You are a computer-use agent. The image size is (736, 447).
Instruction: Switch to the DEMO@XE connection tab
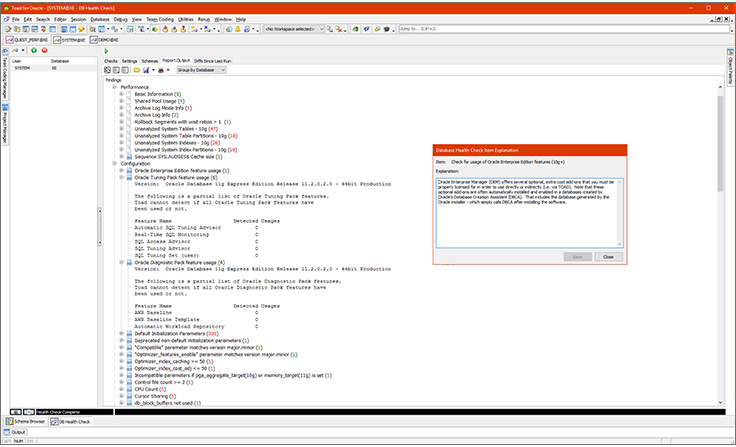click(x=104, y=40)
